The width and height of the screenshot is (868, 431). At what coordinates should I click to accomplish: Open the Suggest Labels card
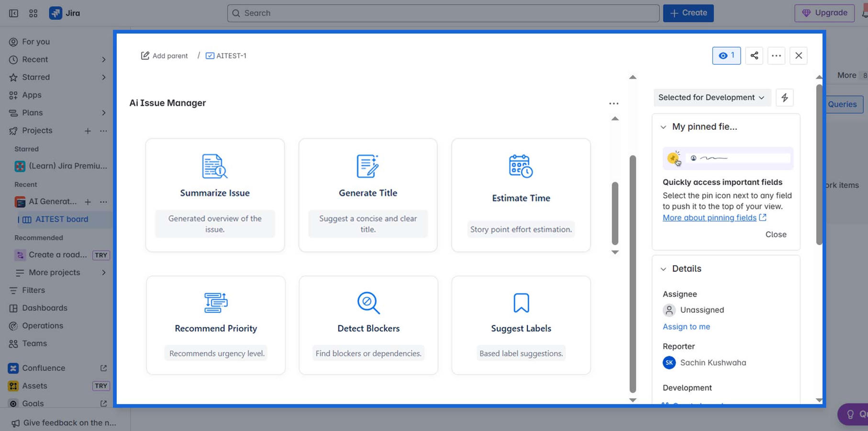(521, 325)
